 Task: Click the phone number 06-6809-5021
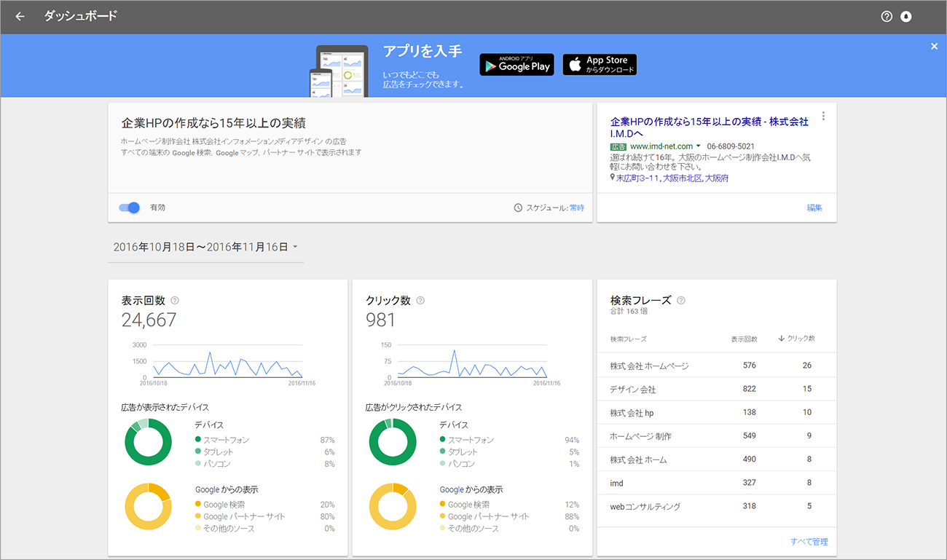(x=731, y=146)
